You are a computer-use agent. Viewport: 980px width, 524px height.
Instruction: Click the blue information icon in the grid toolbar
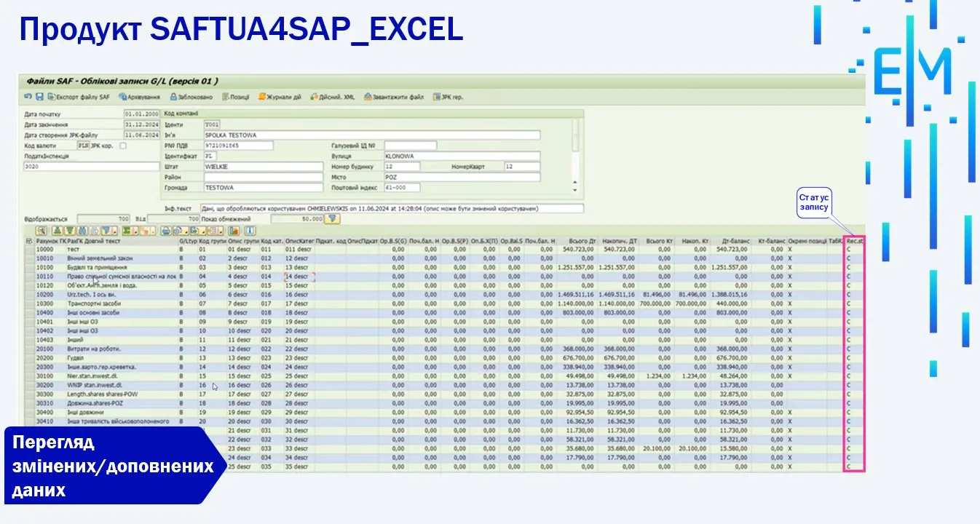point(251,231)
